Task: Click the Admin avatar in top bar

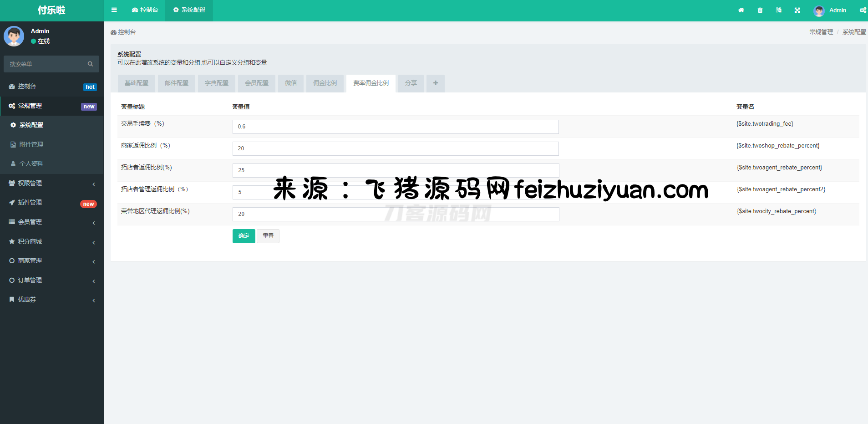Action: pyautogui.click(x=819, y=10)
